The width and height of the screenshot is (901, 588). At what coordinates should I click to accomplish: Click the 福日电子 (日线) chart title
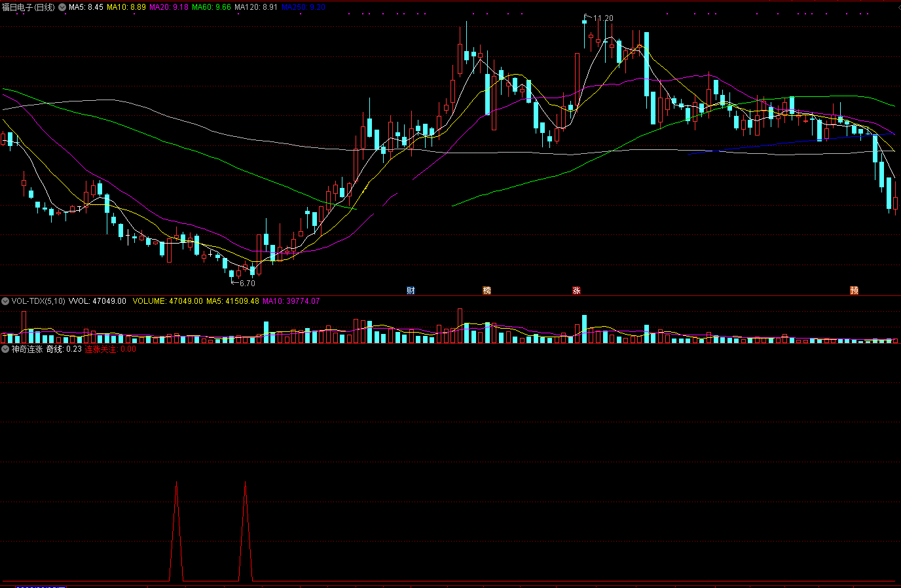tap(28, 7)
